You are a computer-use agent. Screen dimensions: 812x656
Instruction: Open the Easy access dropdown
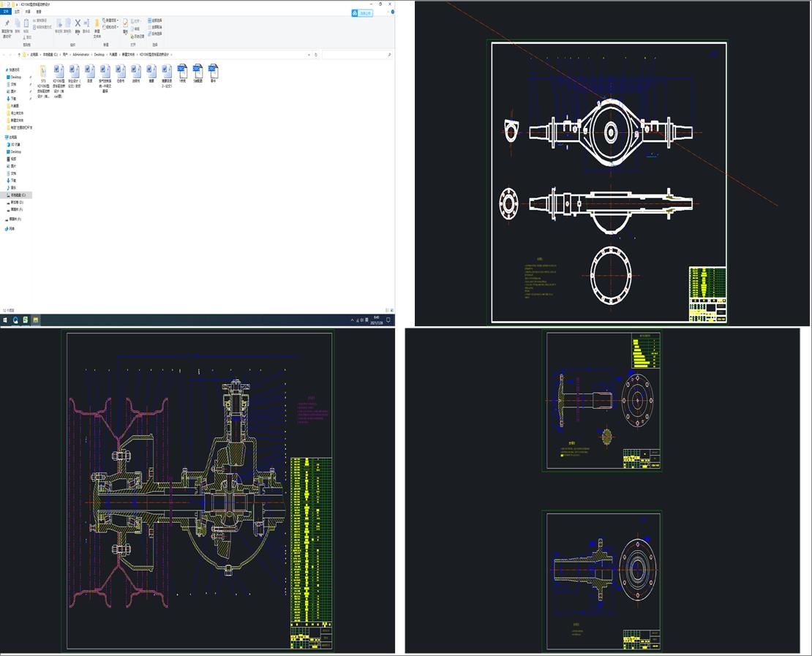point(110,27)
